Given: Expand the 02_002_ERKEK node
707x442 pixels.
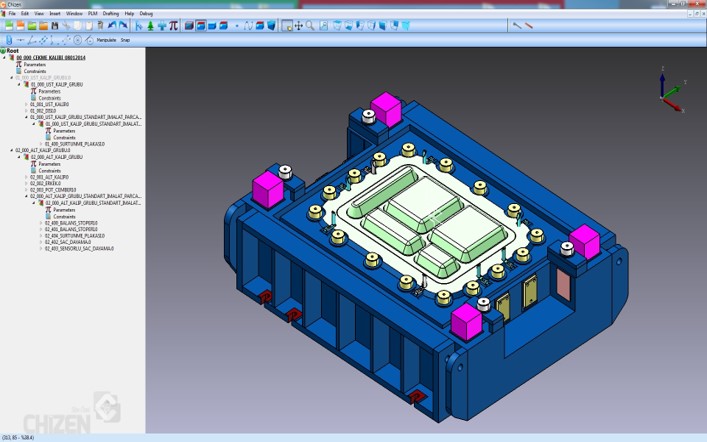Looking at the screenshot, I should click(26, 184).
